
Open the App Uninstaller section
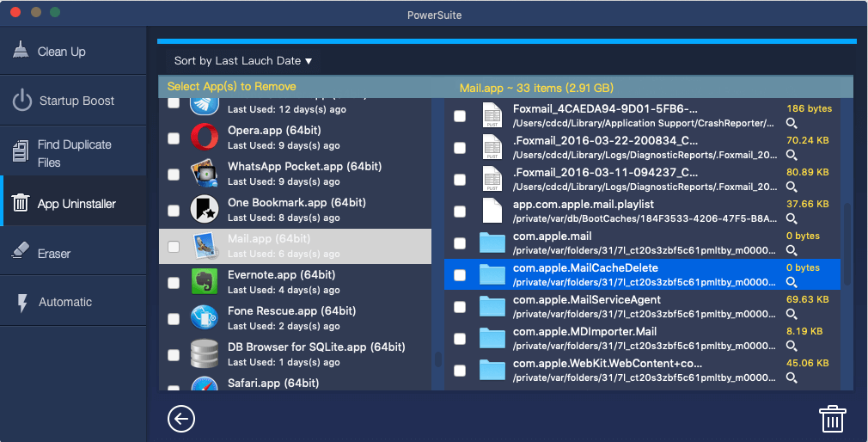(73, 203)
